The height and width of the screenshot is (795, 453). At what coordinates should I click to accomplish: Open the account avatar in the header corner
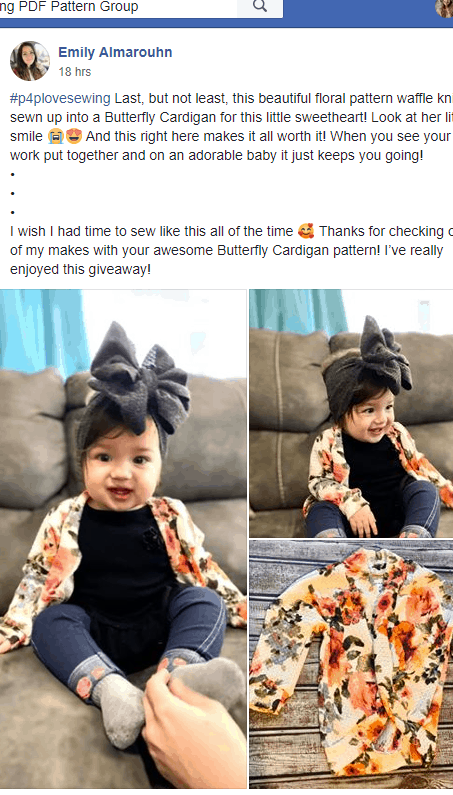click(444, 8)
